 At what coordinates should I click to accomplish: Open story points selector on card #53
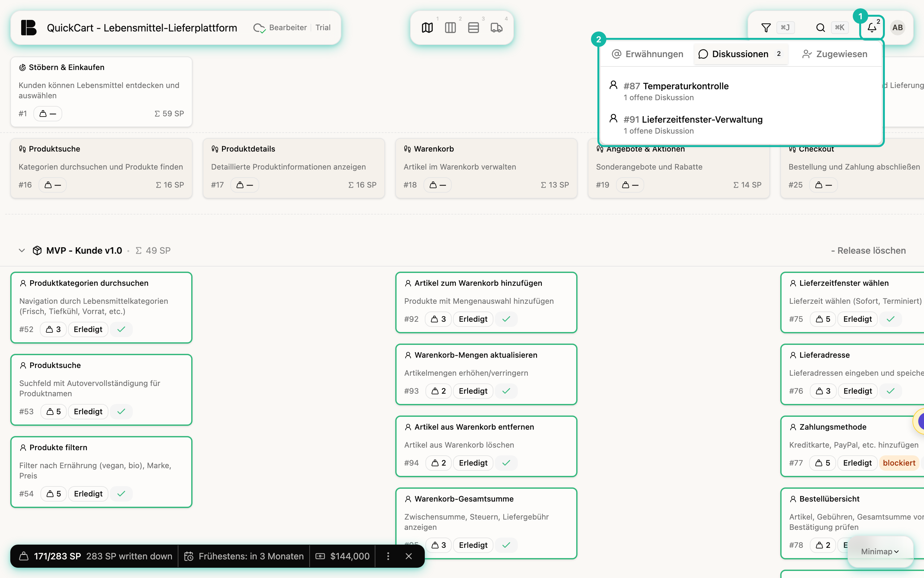tap(54, 411)
